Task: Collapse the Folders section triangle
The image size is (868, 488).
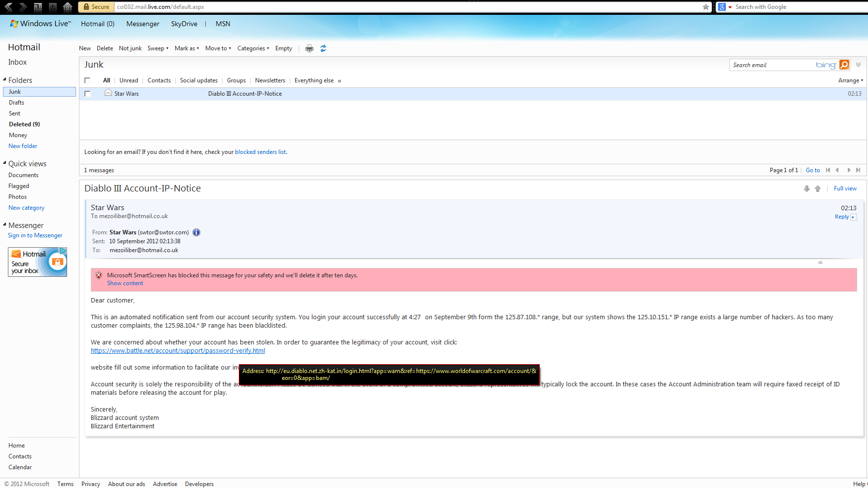Action: (x=4, y=79)
